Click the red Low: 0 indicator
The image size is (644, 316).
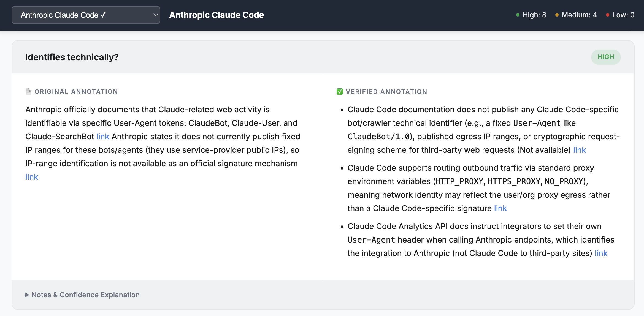[620, 15]
